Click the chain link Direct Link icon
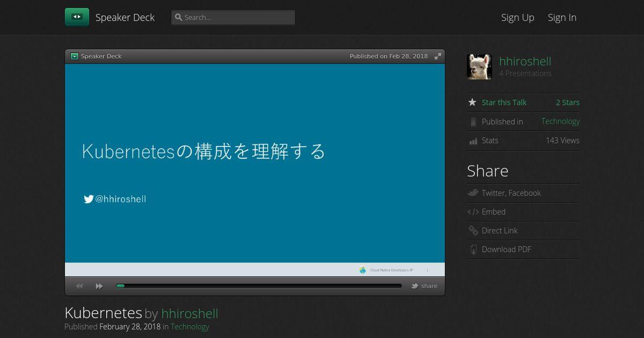This screenshot has width=644, height=338. pyautogui.click(x=473, y=231)
